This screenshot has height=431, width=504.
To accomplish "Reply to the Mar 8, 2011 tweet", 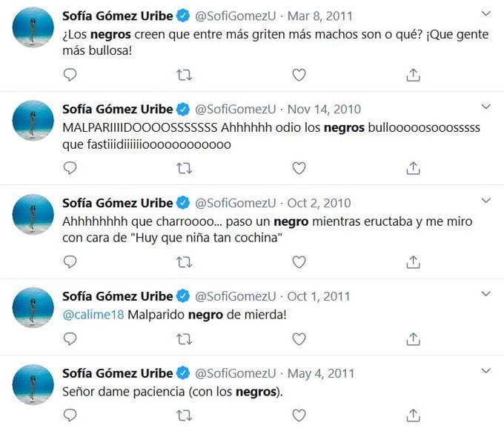I will coord(70,75).
